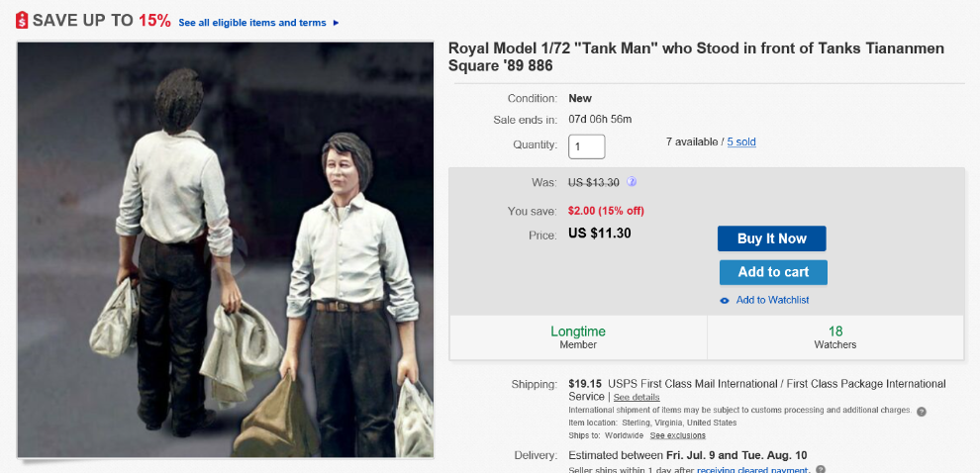Click the Royal Model 1/72 listing title

[x=696, y=56]
